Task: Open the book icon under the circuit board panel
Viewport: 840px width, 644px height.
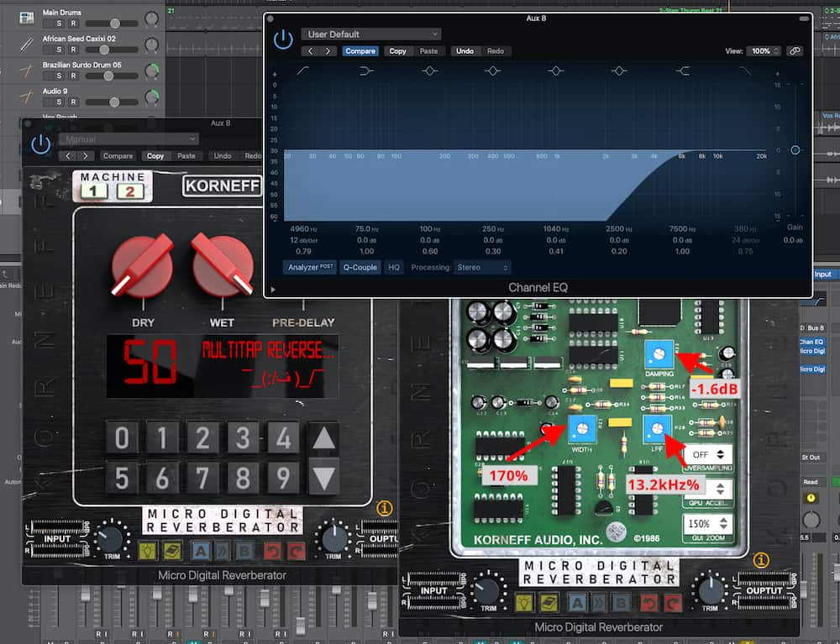Action: click(548, 603)
